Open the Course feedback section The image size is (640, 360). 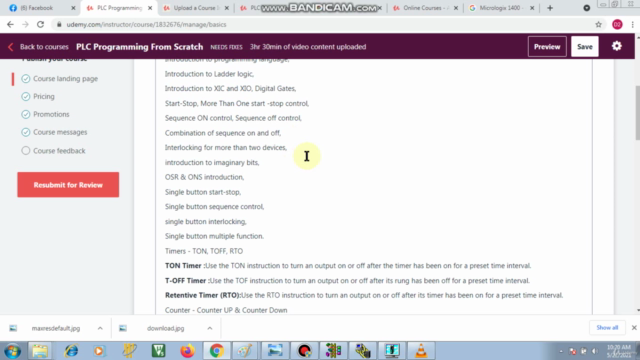click(59, 151)
